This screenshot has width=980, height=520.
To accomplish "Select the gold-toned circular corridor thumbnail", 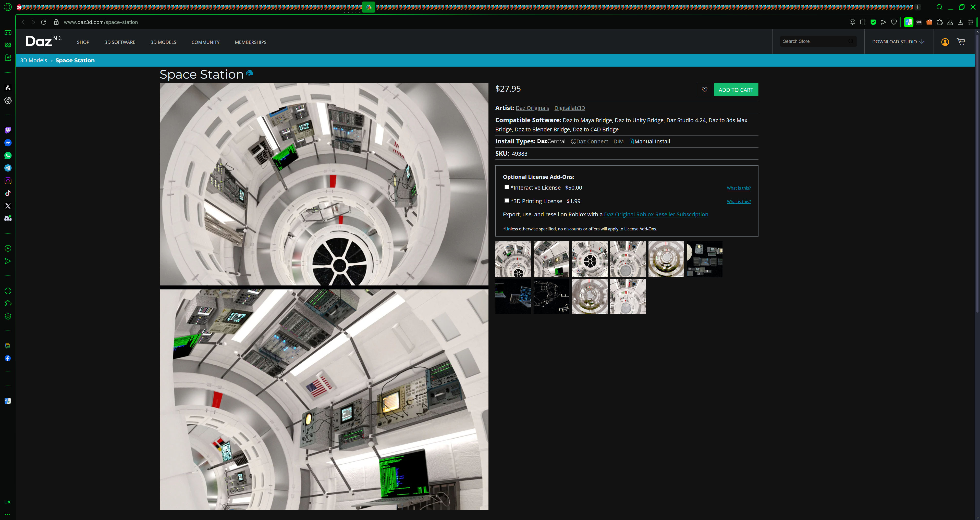I will click(666, 259).
